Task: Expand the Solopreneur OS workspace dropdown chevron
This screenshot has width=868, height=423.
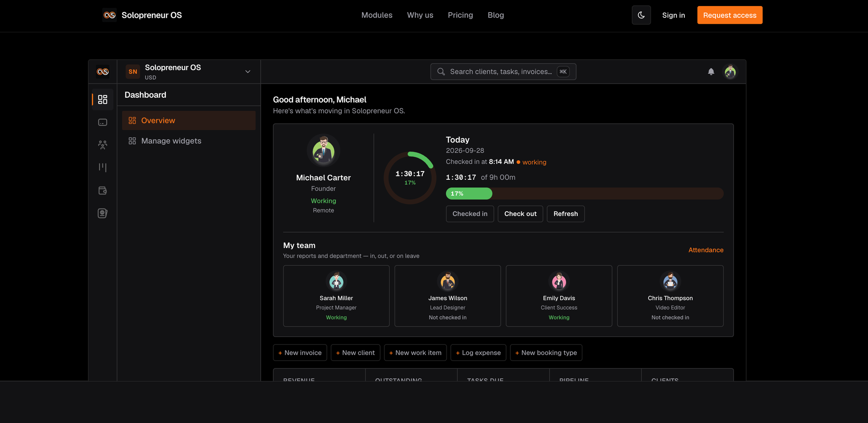Action: 248,72
